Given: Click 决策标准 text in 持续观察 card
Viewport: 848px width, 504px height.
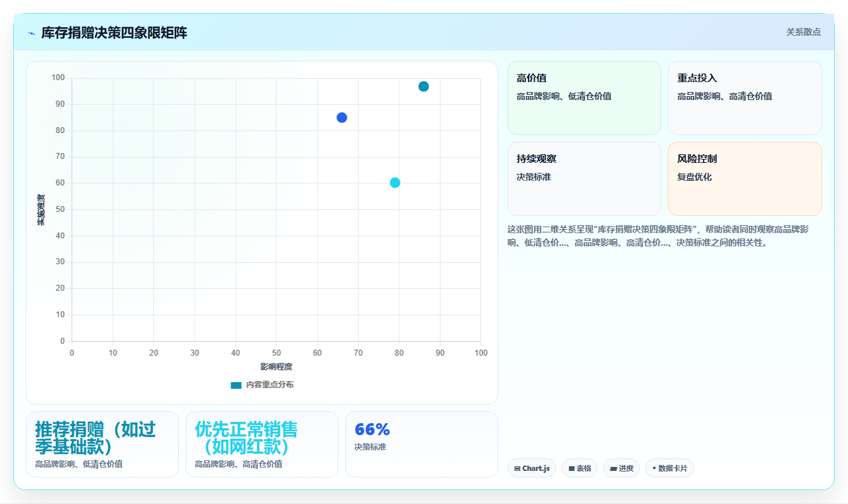Looking at the screenshot, I should tap(534, 177).
